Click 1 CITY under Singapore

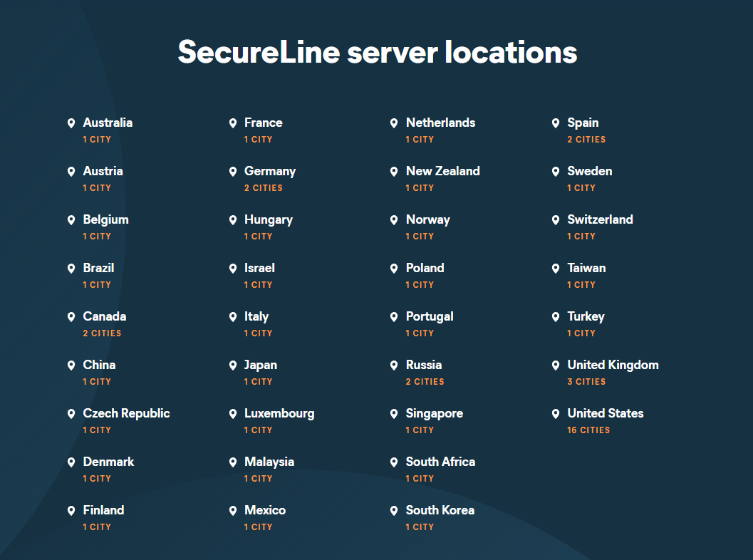click(x=419, y=430)
